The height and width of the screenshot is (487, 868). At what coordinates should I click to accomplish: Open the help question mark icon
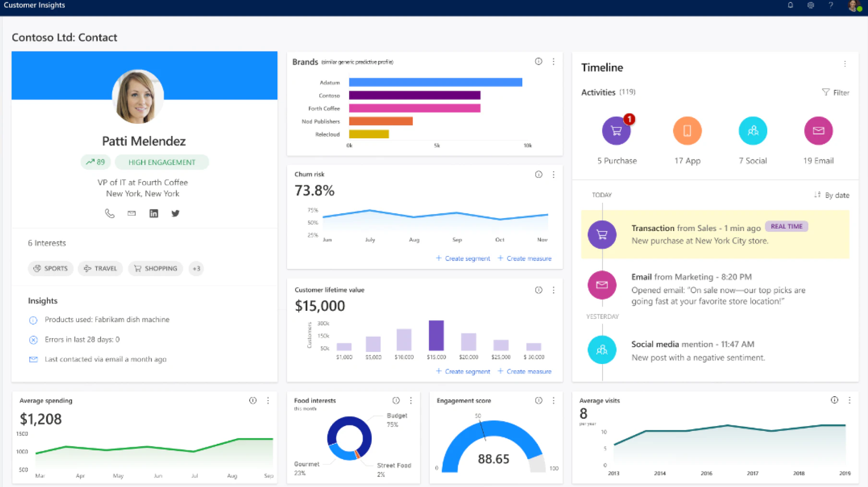(831, 5)
